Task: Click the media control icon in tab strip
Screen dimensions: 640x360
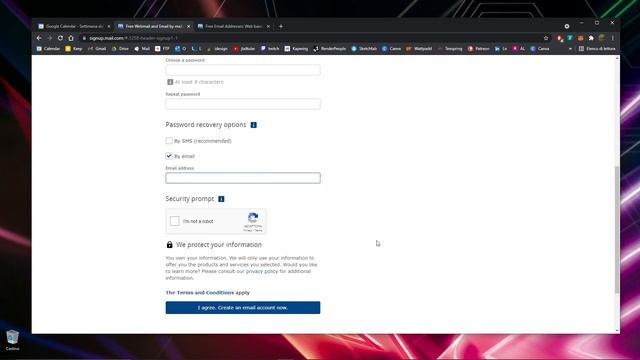Action: click(567, 26)
